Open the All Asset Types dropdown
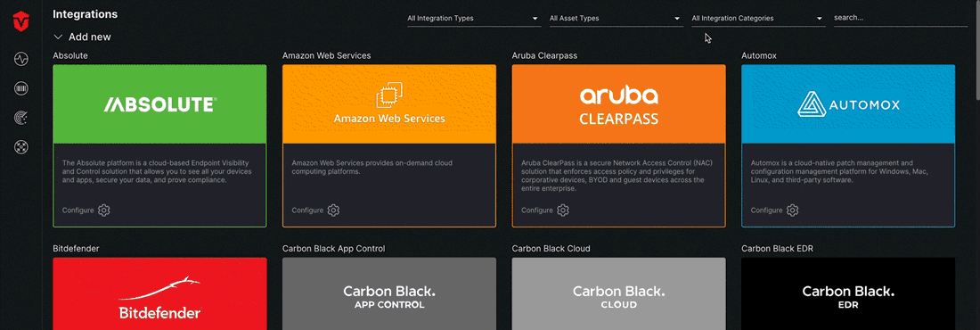This screenshot has height=330, width=980. pos(616,19)
